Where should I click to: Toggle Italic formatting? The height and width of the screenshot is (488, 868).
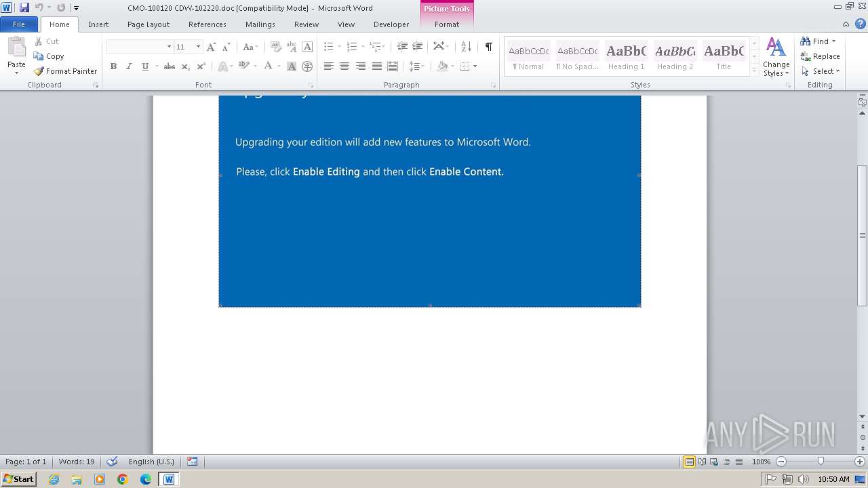129,66
